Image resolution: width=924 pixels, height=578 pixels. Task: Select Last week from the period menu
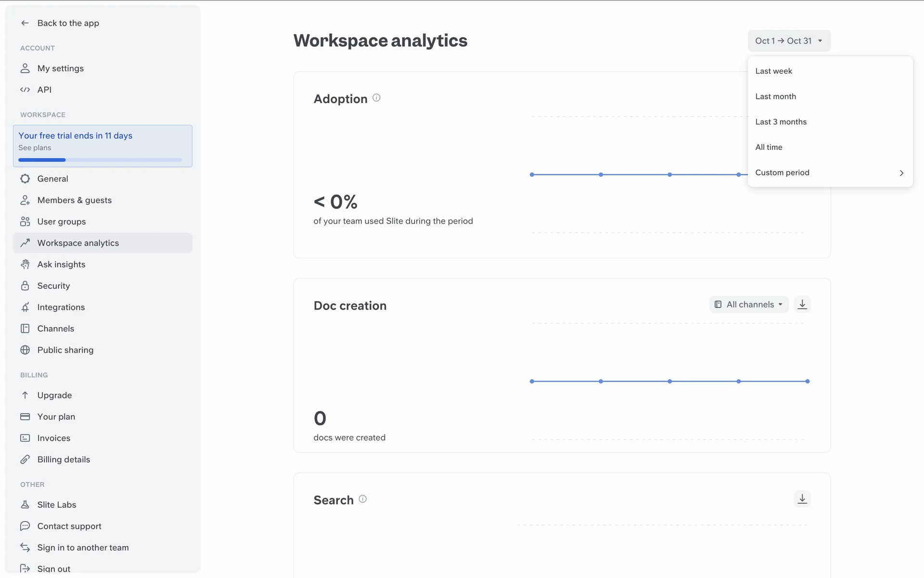pos(773,71)
